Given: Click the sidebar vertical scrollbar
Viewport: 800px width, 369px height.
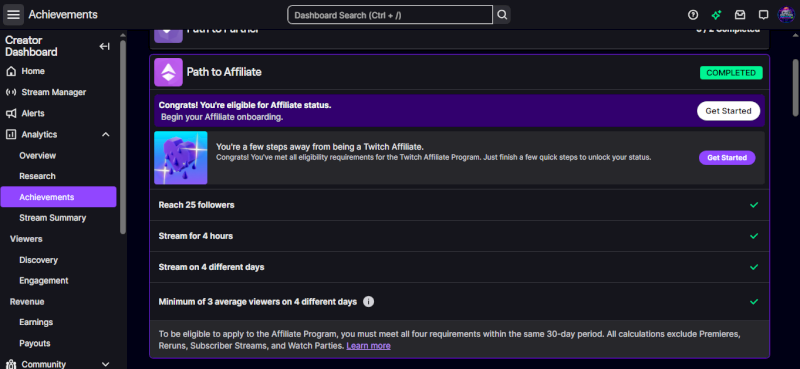Looking at the screenshot, I should (x=122, y=137).
